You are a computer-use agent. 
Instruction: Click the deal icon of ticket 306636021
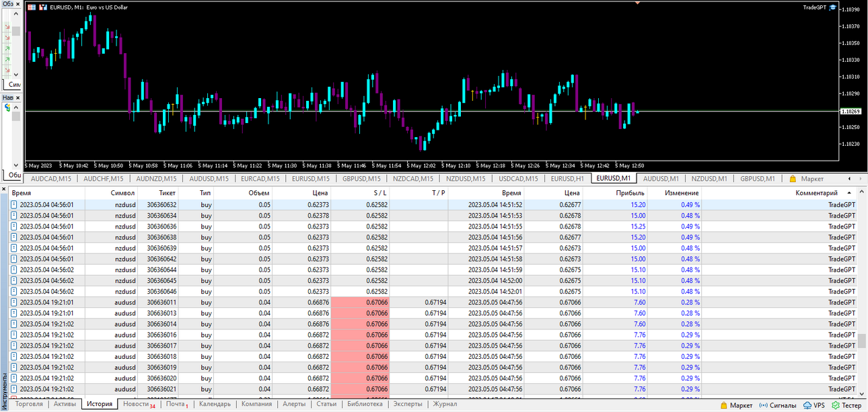13,389
